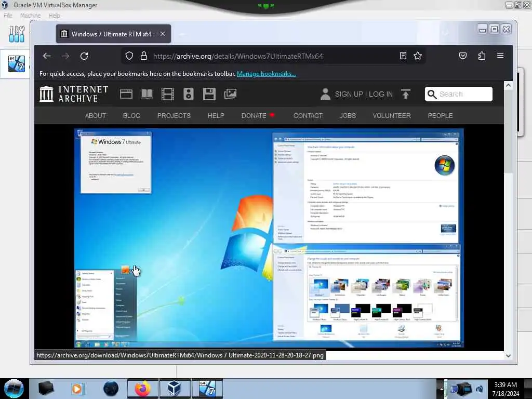Viewport: 532px width, 399px height.
Task: Click the PEOPLE link
Action: tap(441, 116)
